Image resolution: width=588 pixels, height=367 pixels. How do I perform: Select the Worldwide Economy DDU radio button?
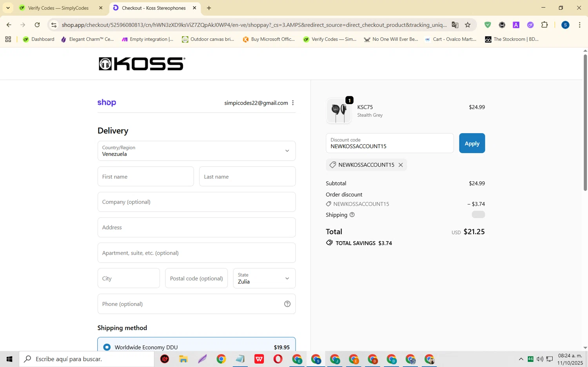click(107, 347)
